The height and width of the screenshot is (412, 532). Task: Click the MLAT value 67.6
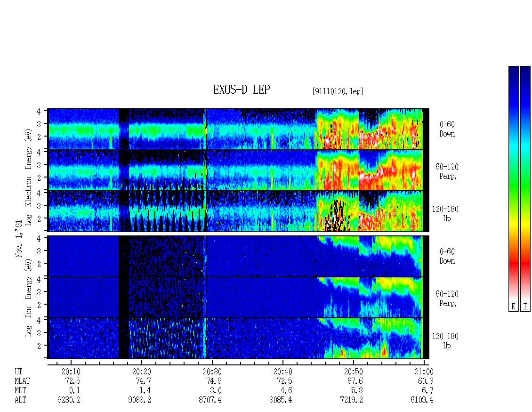pos(355,381)
